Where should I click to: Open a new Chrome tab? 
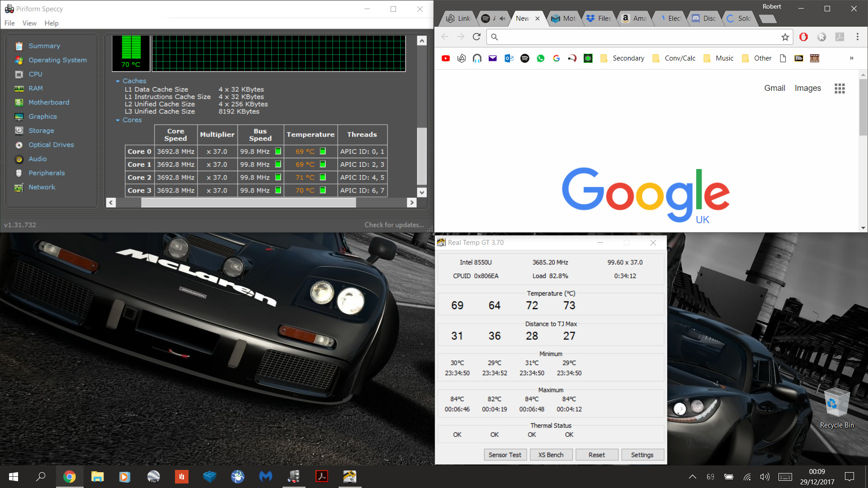(767, 19)
